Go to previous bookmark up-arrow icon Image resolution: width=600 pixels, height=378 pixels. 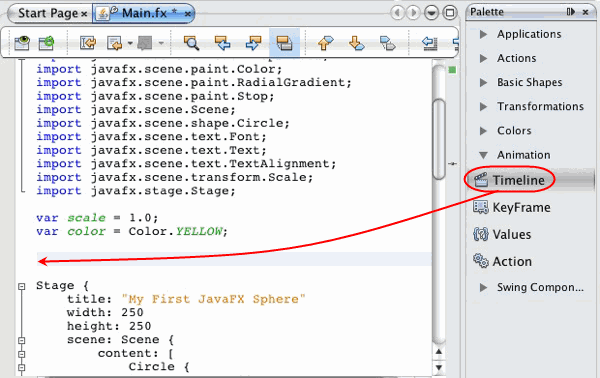pyautogui.click(x=325, y=43)
